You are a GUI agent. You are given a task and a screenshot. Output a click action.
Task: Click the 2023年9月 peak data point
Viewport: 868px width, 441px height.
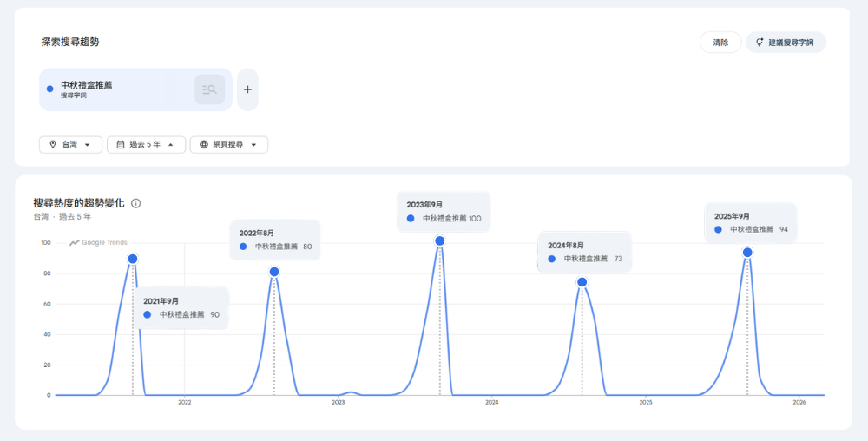(440, 240)
